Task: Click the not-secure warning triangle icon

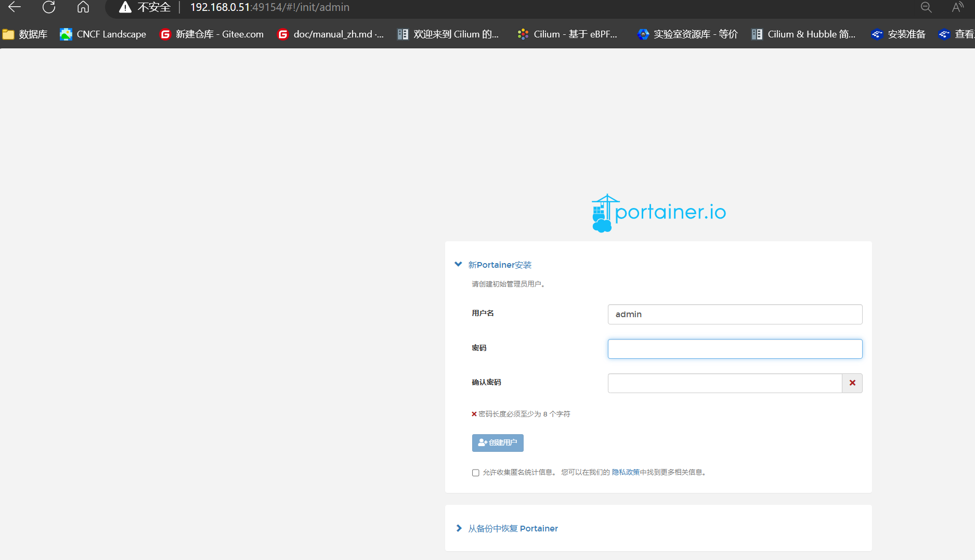Action: 125,7
